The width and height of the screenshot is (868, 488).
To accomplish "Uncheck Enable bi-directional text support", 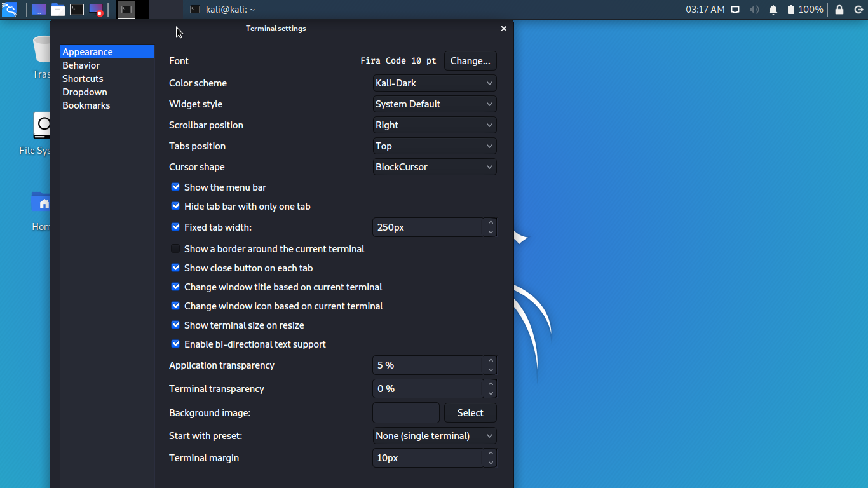I will click(x=176, y=344).
